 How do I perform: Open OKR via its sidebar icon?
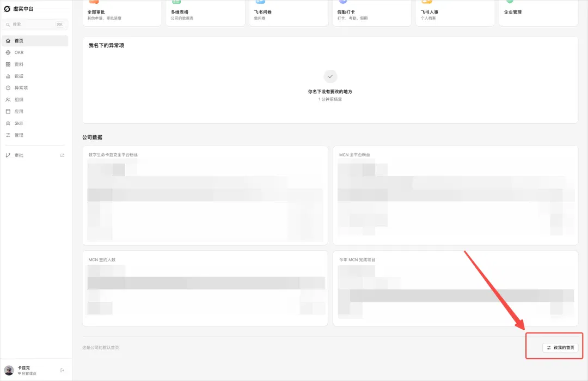[x=8, y=52]
